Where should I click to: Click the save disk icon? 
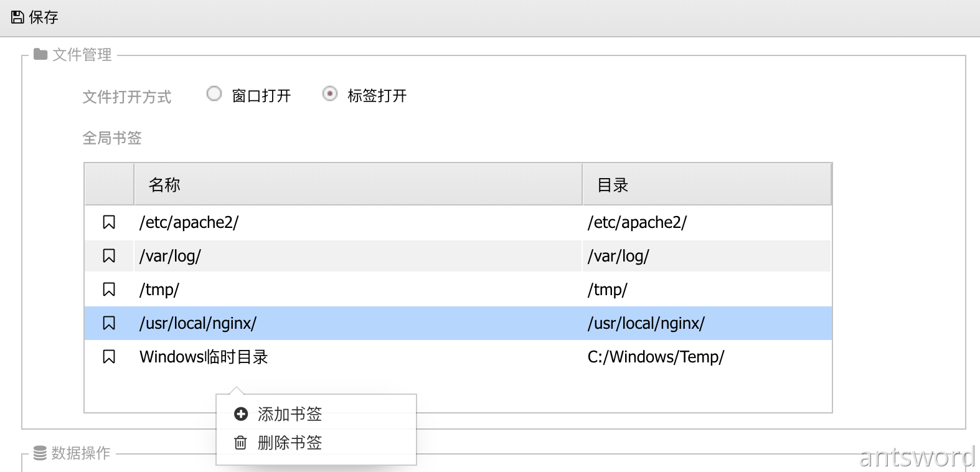pos(17,17)
